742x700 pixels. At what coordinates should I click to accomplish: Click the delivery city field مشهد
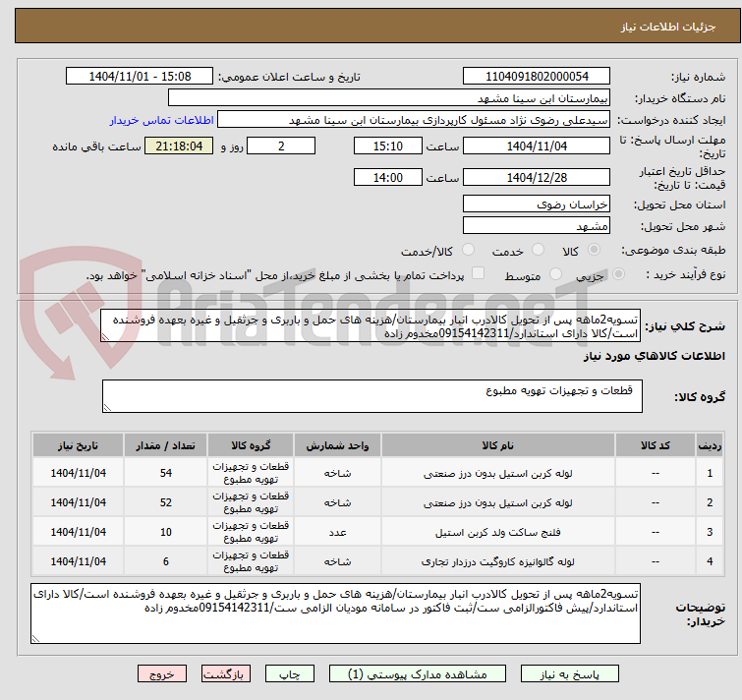pyautogui.click(x=537, y=226)
